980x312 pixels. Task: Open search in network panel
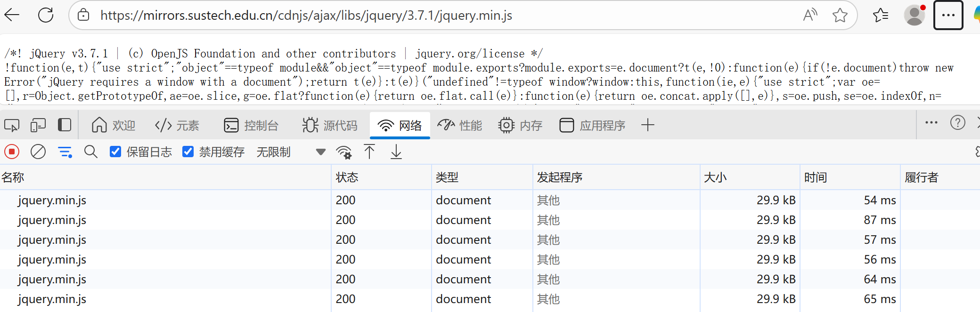coord(90,152)
